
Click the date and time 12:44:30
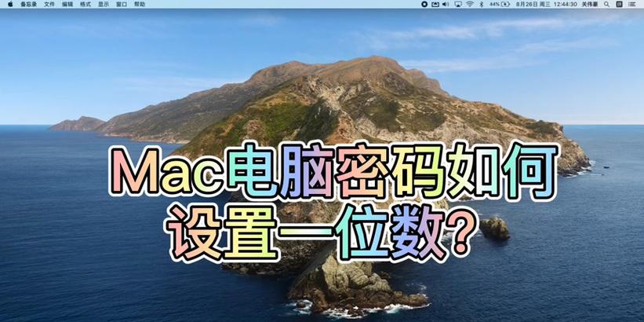[x=547, y=4]
